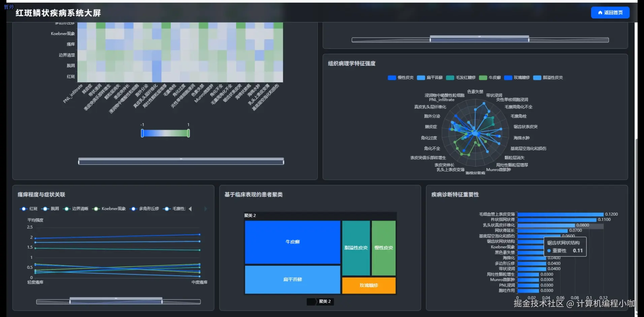Click the 组织病理学特征强度 panel title
The image size is (644, 317).
point(352,64)
